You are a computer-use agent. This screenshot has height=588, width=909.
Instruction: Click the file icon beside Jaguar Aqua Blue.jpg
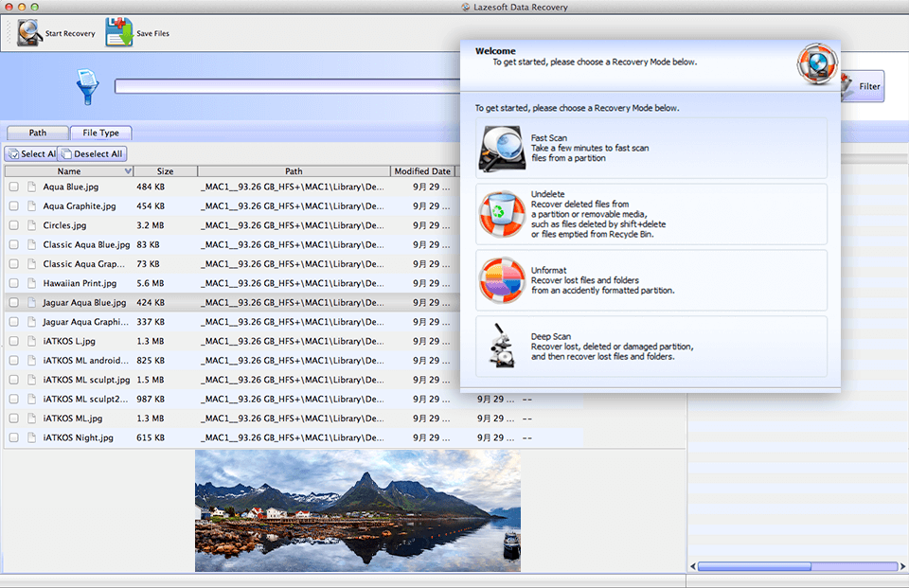click(x=32, y=302)
